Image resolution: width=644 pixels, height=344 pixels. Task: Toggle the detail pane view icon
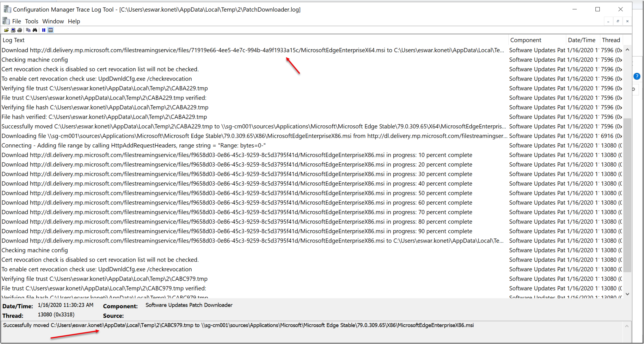click(x=51, y=30)
